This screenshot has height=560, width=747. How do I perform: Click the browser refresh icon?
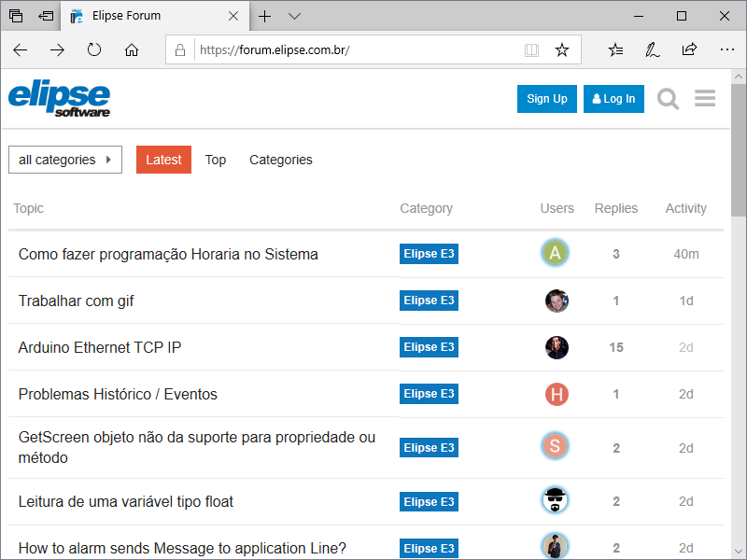tap(94, 49)
